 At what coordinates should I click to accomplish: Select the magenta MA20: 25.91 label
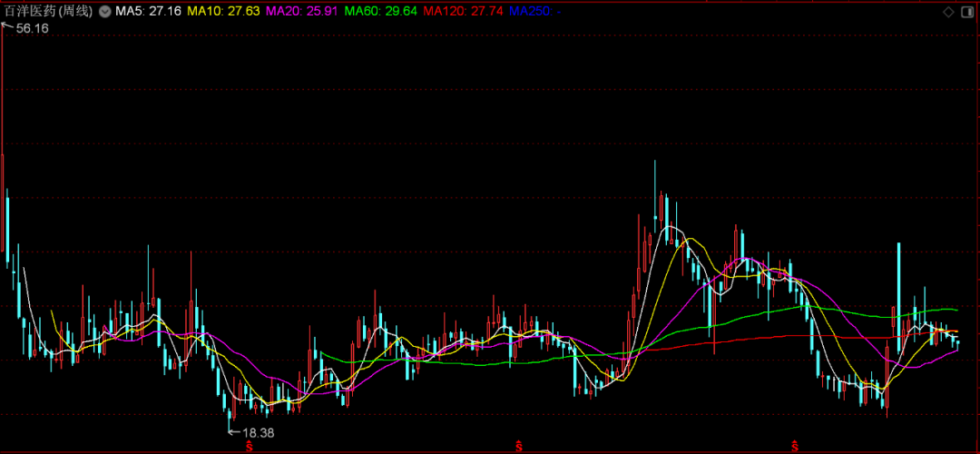click(x=302, y=11)
